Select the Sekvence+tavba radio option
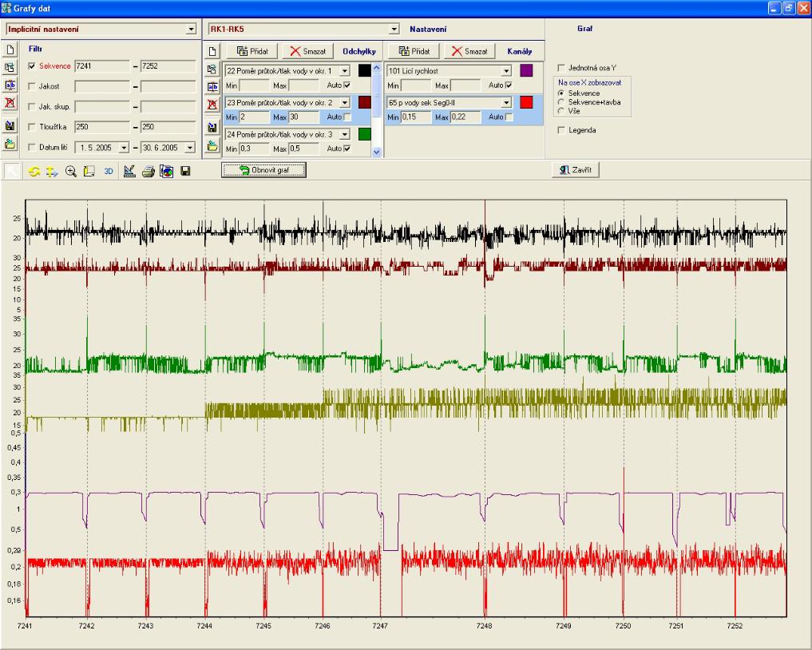The height and width of the screenshot is (650, 812). 560,102
